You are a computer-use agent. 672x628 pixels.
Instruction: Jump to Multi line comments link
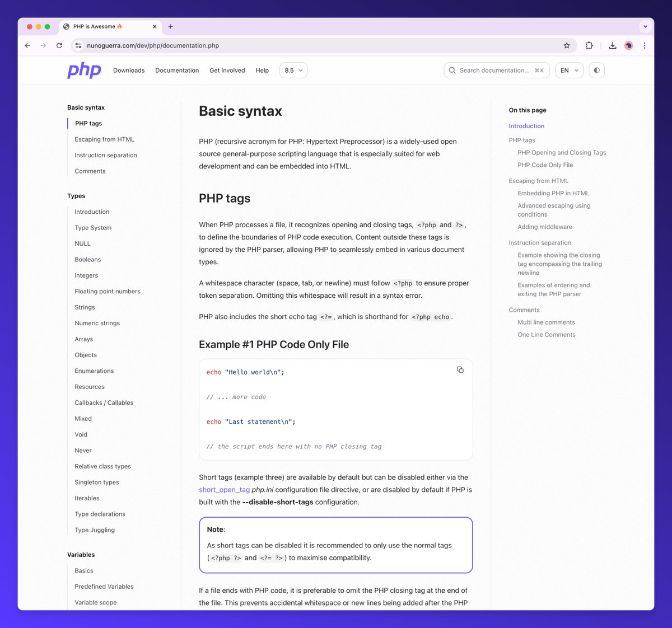(546, 322)
